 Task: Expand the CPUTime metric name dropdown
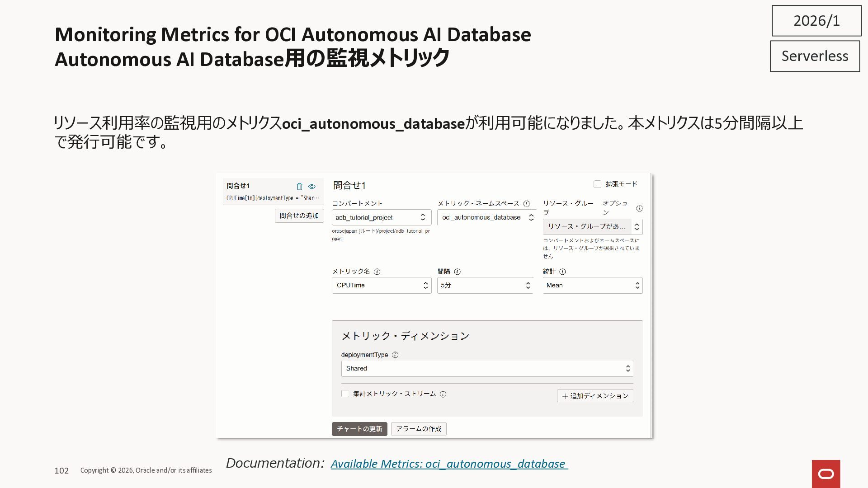tap(381, 286)
